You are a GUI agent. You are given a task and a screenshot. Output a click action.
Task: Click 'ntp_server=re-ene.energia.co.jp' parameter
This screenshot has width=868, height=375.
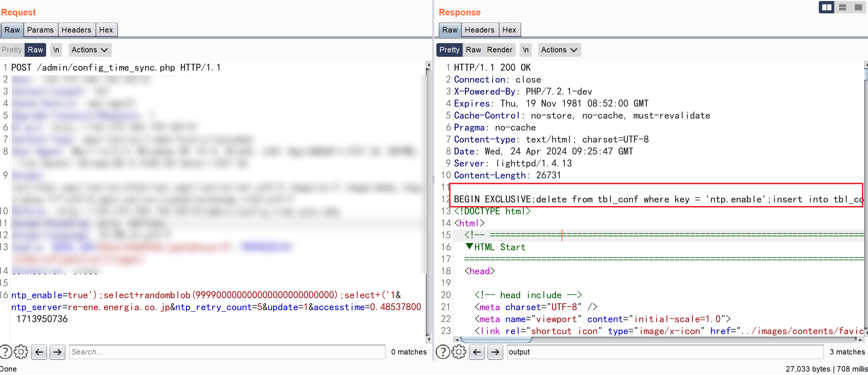click(x=91, y=307)
